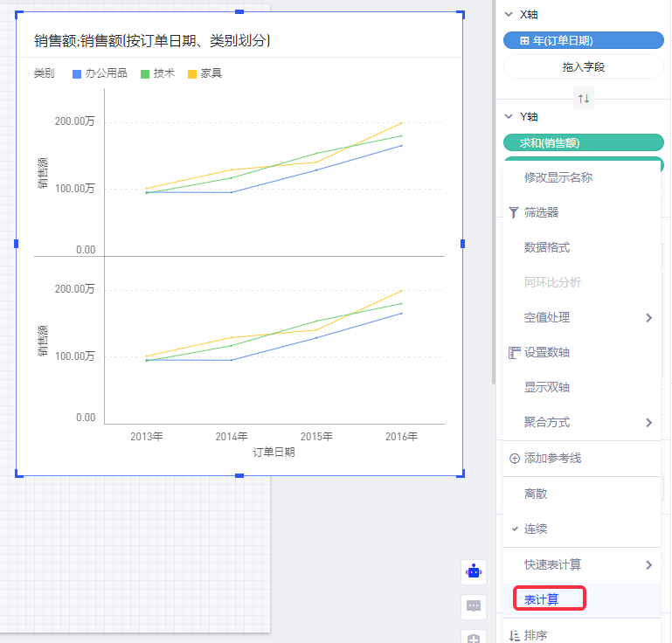Choose 表计算 from the context menu

[x=542, y=599]
